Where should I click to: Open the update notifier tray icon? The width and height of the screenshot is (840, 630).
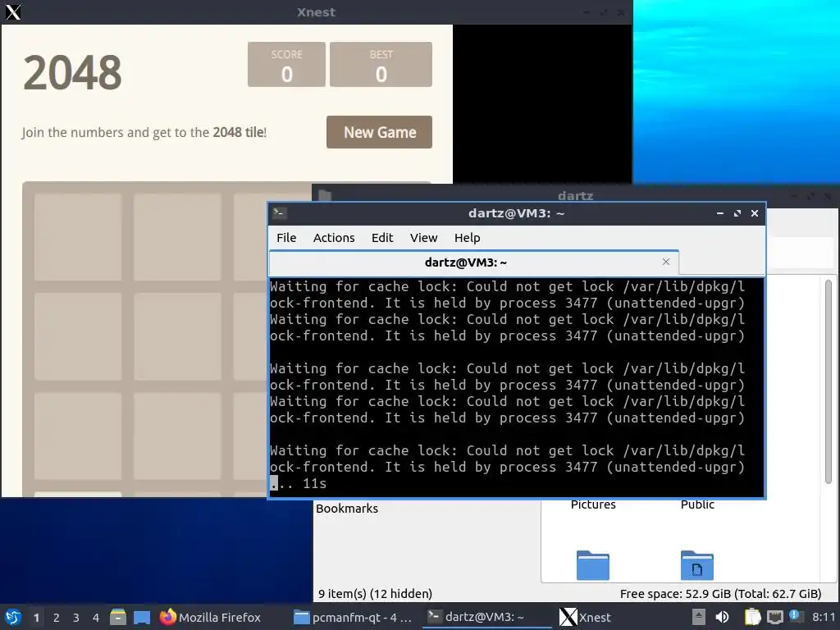[795, 616]
